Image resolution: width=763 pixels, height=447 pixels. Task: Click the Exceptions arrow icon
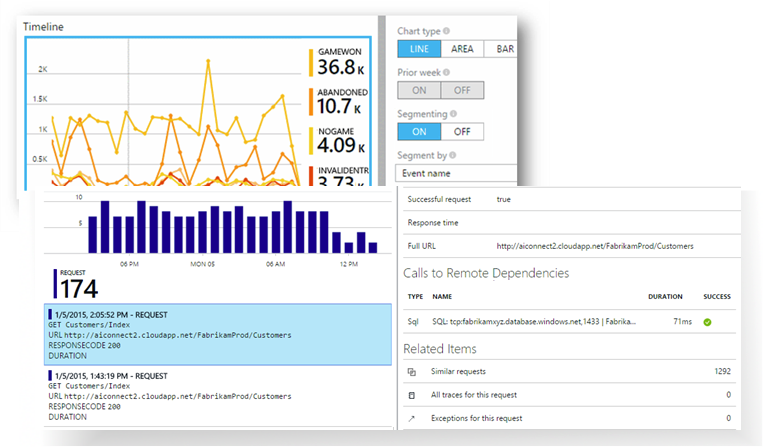click(x=412, y=419)
